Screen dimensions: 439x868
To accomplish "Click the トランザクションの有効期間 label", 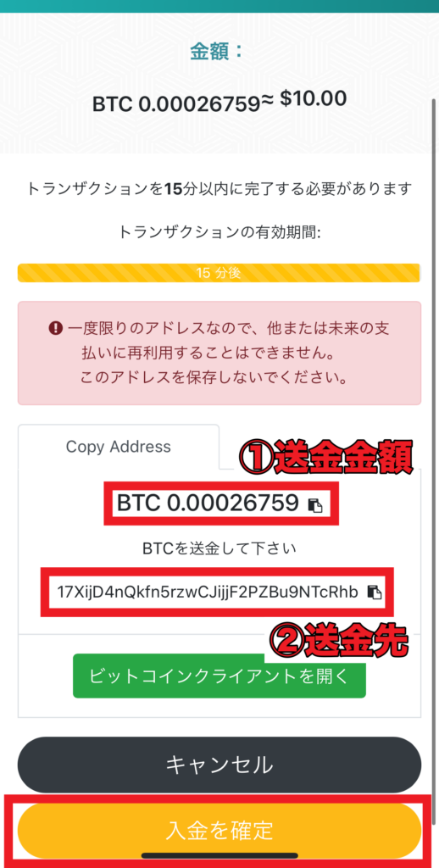I will 219,232.
